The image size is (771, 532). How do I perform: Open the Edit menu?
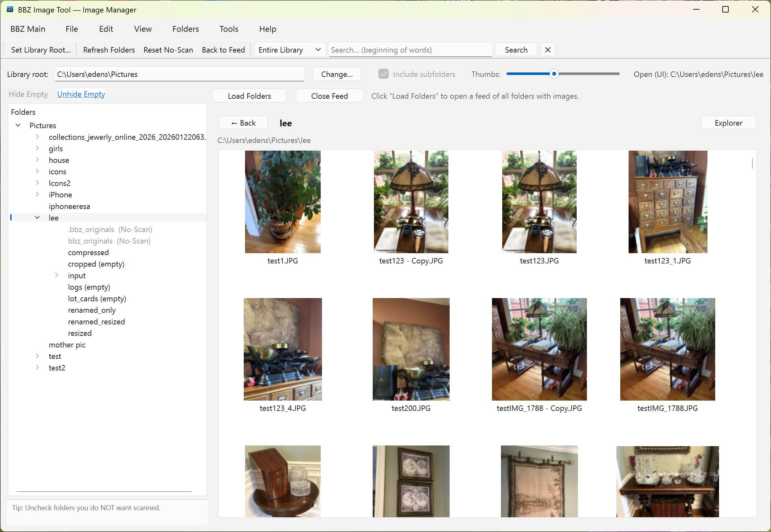click(106, 29)
